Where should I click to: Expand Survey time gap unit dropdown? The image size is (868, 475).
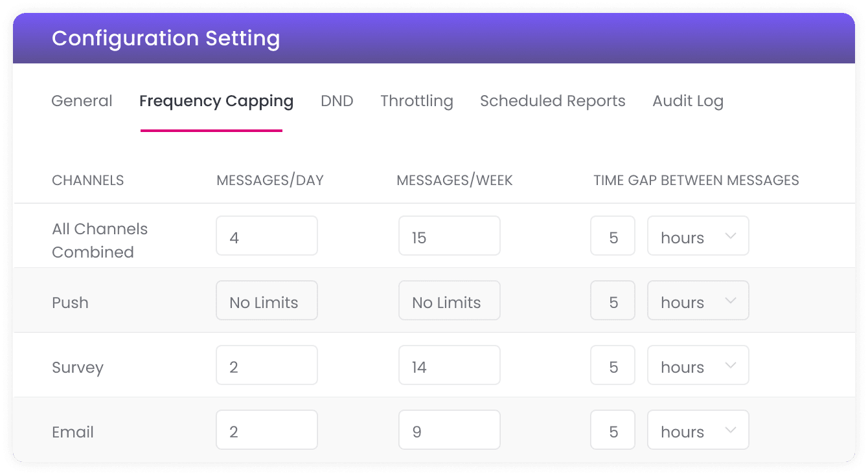pyautogui.click(x=698, y=365)
